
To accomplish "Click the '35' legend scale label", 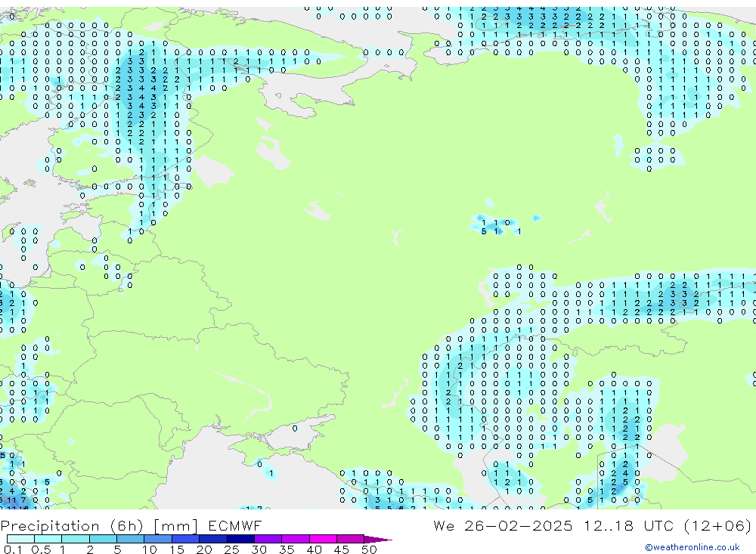I will click(x=287, y=549).
